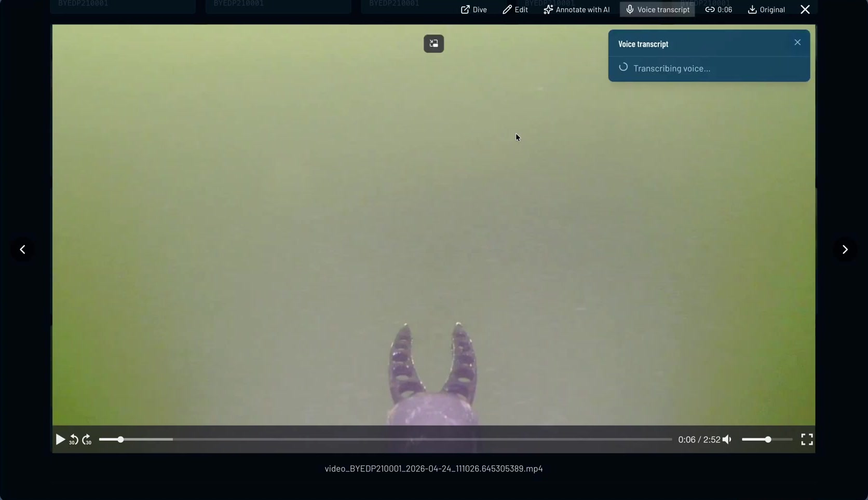Mute the video audio speaker icon
This screenshot has height=500, width=868.
[x=727, y=439]
